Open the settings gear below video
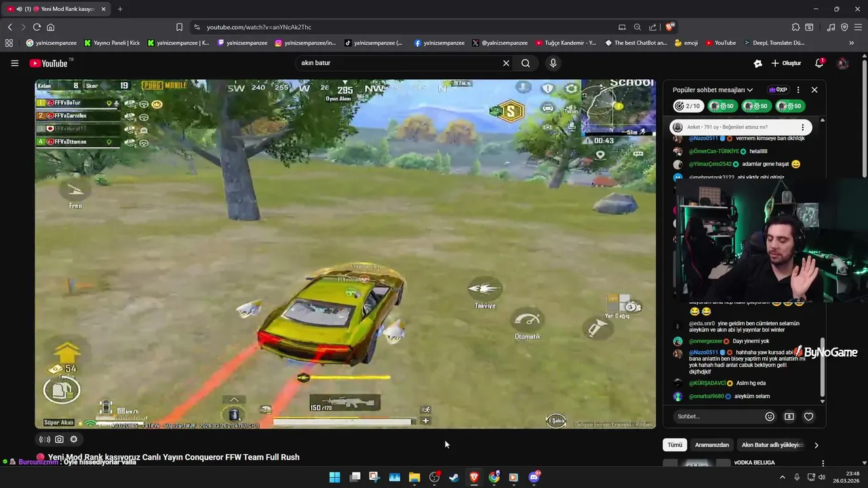 click(74, 439)
